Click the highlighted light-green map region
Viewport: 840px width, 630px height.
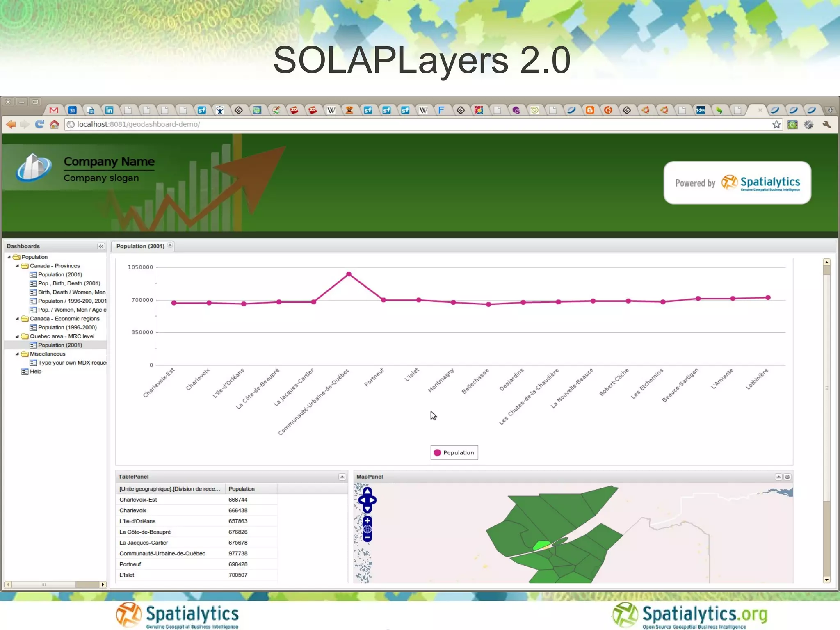[541, 546]
